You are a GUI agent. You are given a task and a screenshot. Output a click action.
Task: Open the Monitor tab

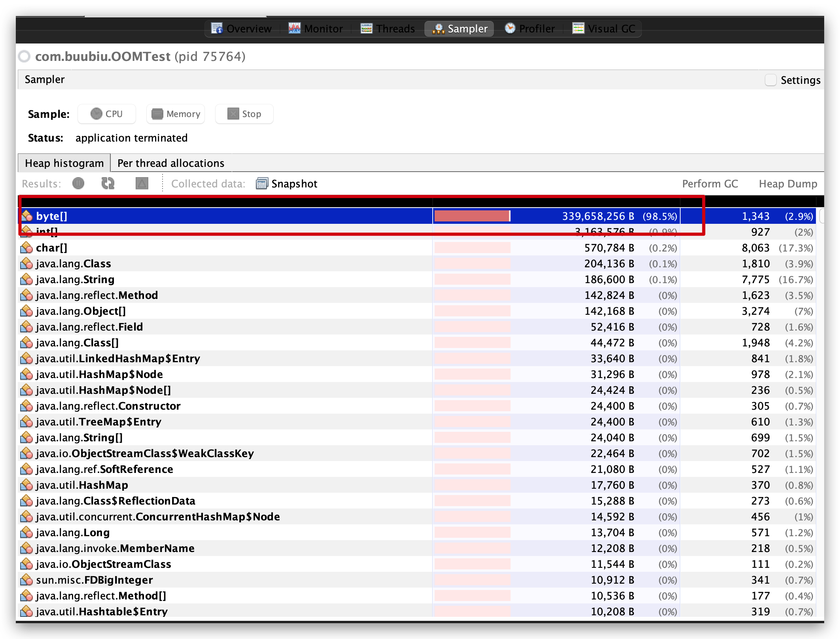pos(316,28)
